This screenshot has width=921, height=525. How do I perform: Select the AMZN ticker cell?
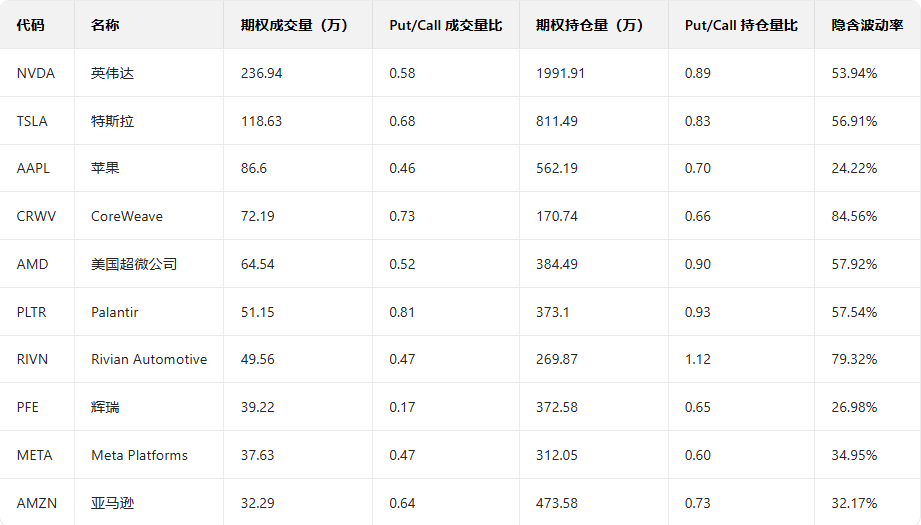pyautogui.click(x=37, y=503)
